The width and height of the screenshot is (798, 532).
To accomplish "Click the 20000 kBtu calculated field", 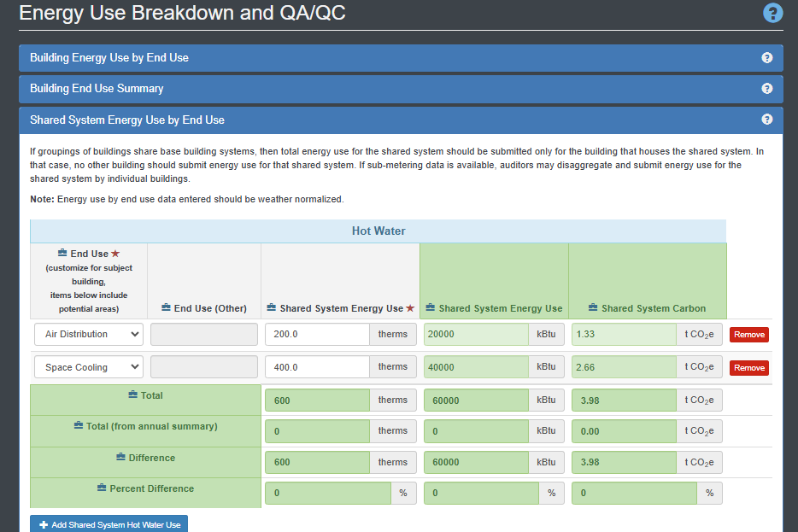I will (476, 334).
